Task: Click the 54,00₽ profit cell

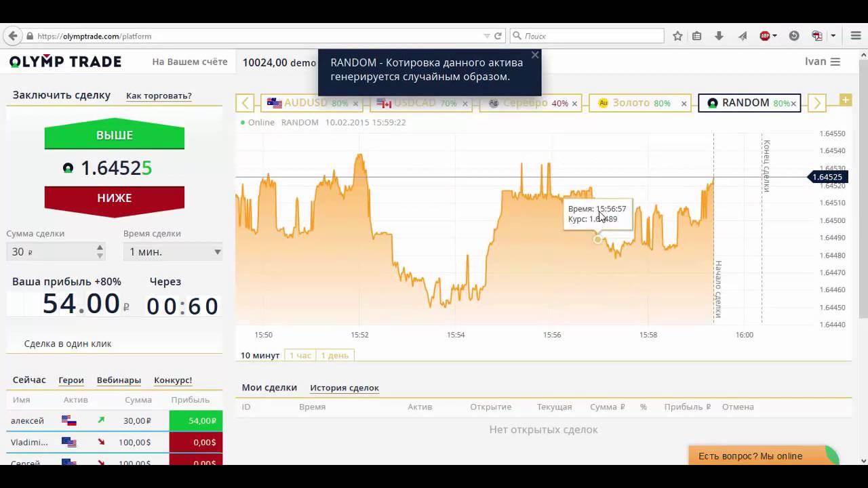Action: (196, 421)
